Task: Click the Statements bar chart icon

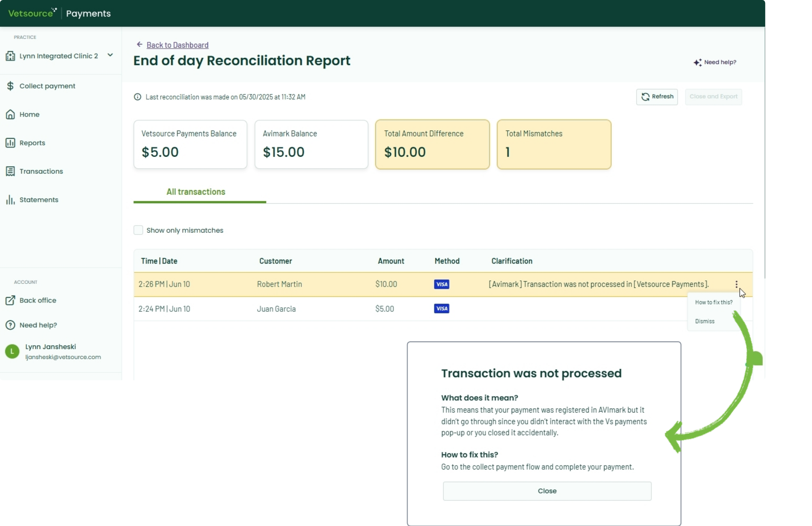Action: pyautogui.click(x=10, y=200)
